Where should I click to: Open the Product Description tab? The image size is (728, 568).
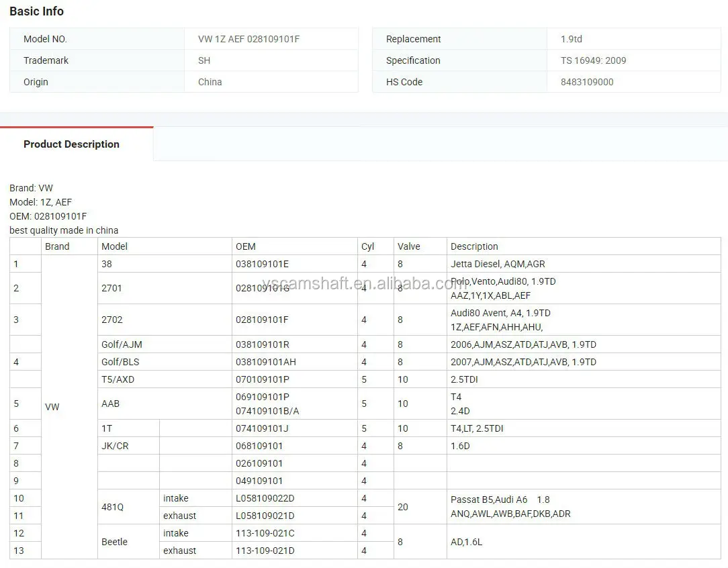[x=71, y=144]
